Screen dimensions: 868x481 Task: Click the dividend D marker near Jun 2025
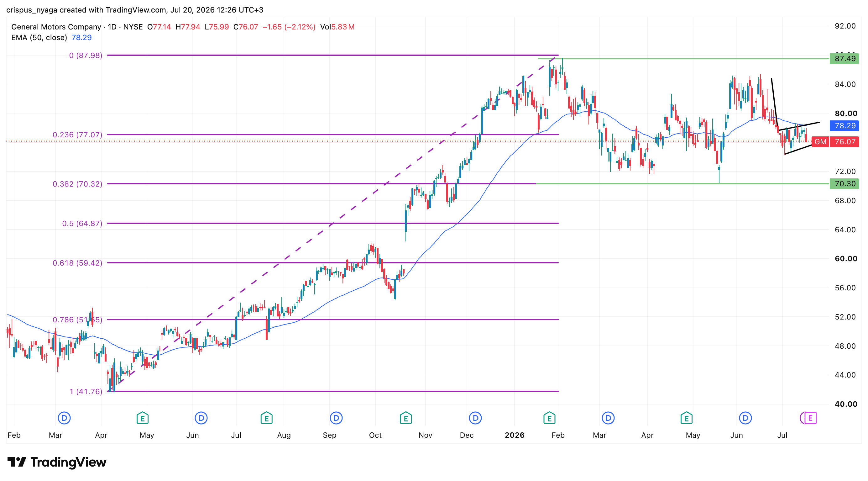[x=201, y=418]
